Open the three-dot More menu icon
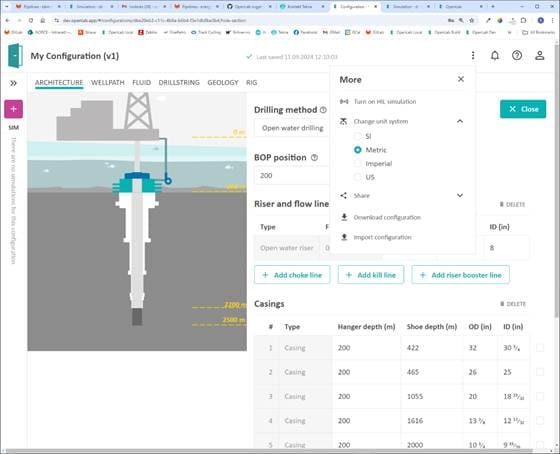560x454 pixels. click(x=473, y=55)
